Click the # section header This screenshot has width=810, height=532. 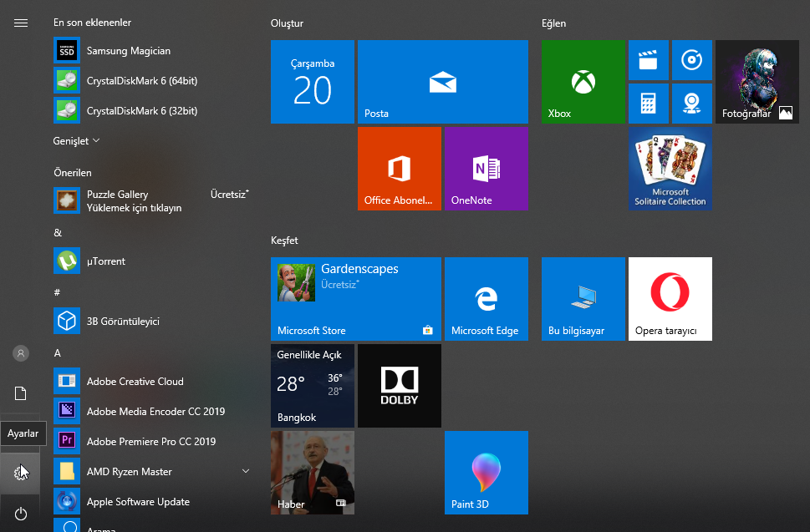57,292
